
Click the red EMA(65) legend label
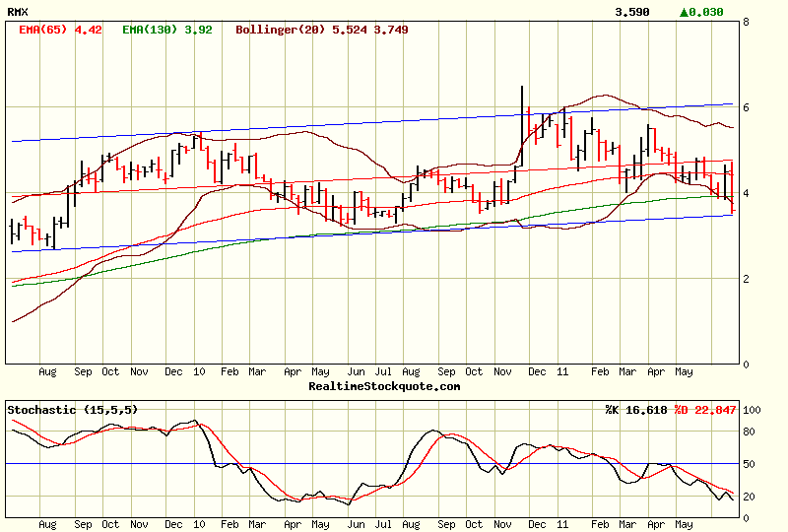60,30
